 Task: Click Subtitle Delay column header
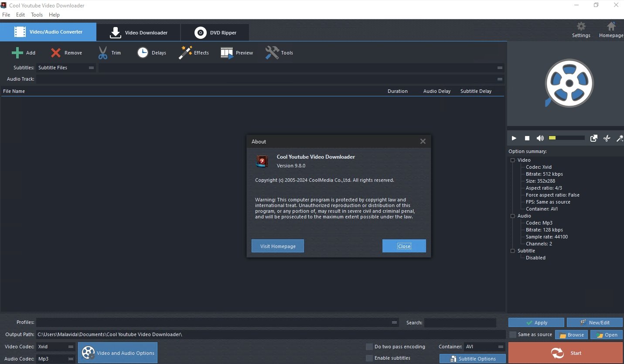pyautogui.click(x=476, y=91)
